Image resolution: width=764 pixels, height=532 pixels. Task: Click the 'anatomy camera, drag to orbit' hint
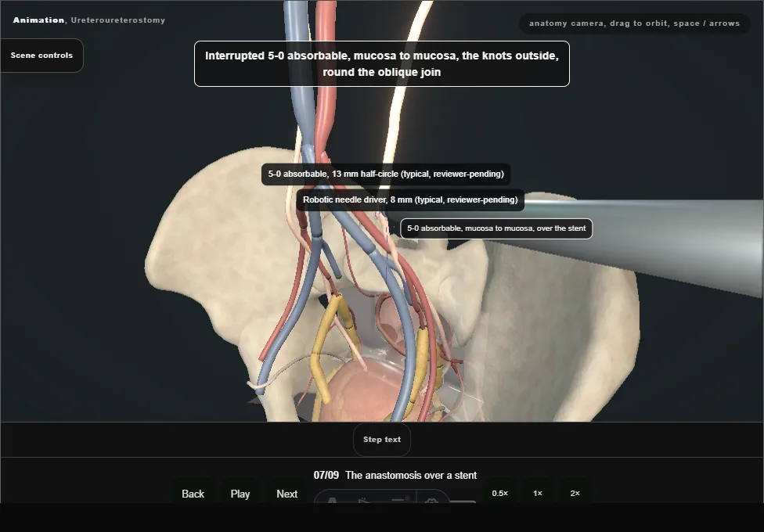point(634,23)
